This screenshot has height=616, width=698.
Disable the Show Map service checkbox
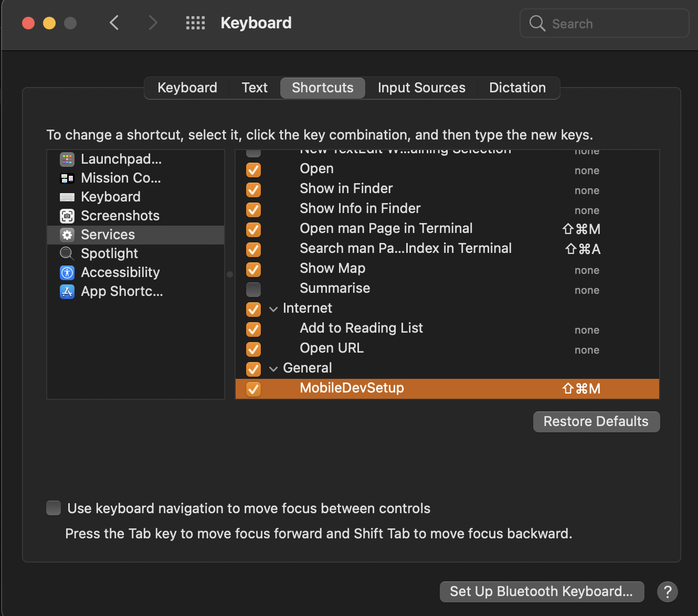(253, 269)
